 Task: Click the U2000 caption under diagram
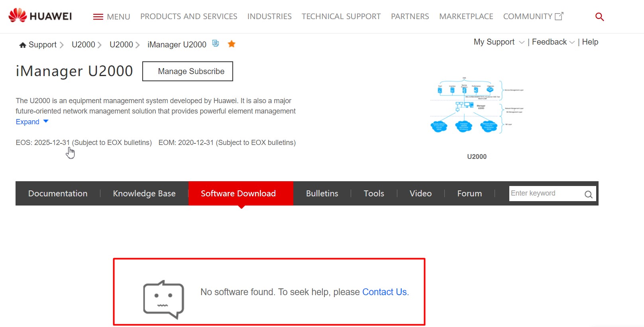(x=477, y=157)
